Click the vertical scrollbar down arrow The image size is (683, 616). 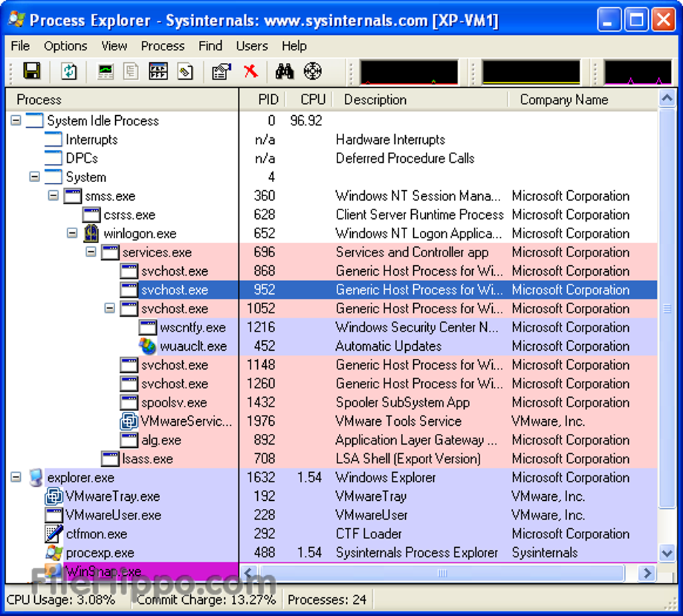(667, 553)
